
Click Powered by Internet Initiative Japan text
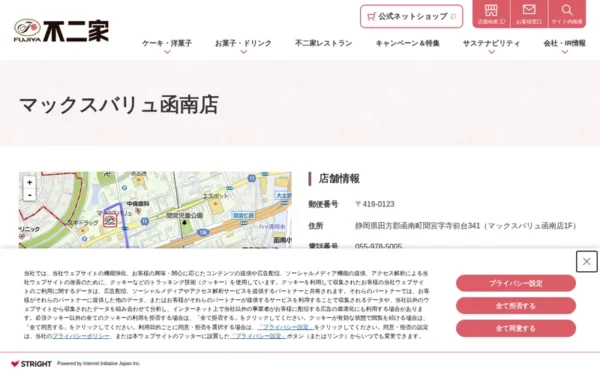(x=99, y=364)
